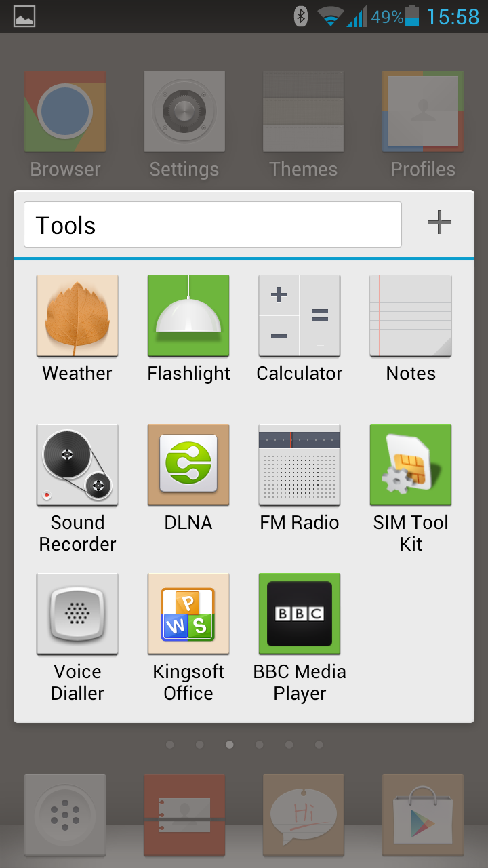Open the DLNA app icon
The height and width of the screenshot is (868, 488).
pos(188,465)
